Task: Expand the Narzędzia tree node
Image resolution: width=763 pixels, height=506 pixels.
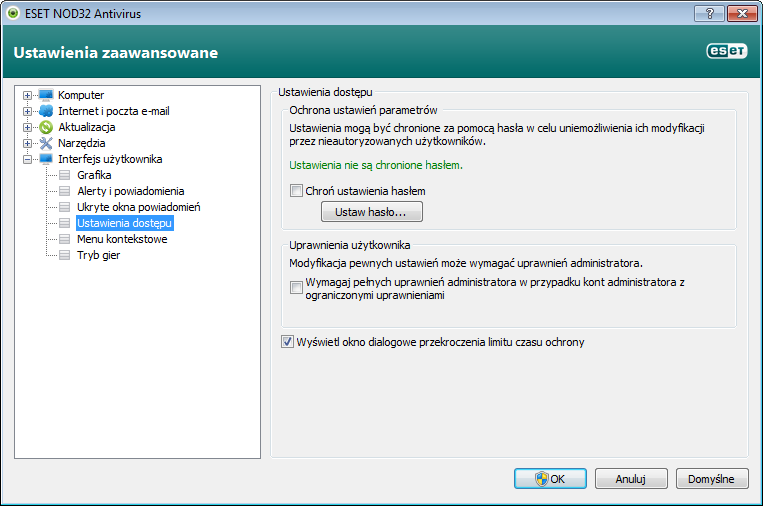Action: 28,144
